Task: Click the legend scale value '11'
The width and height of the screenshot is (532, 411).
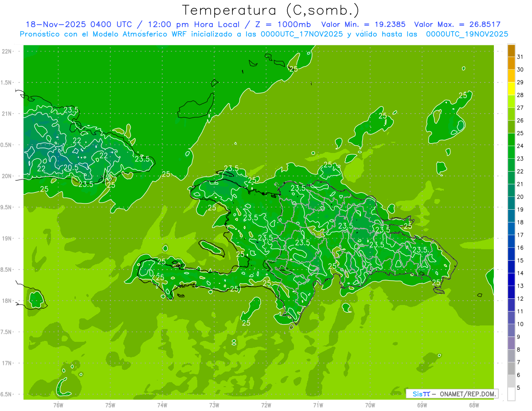Action: 520,312
